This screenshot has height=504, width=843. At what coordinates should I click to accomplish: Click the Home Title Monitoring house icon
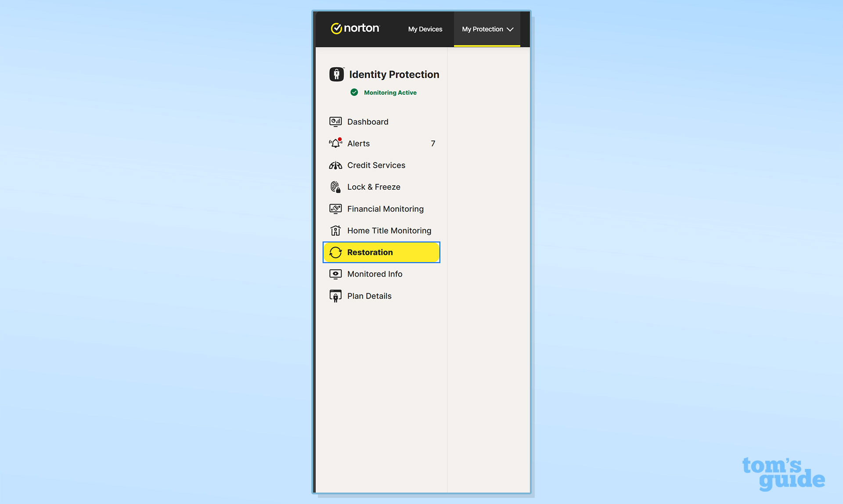[x=335, y=230]
